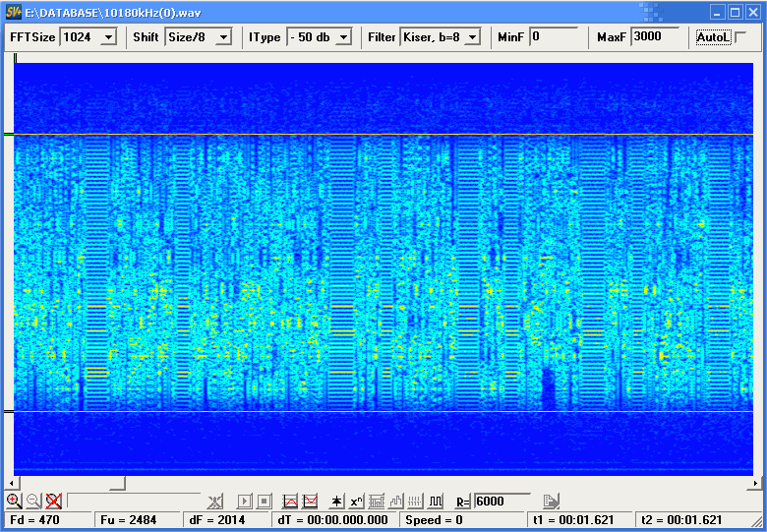Click the MinF input field

pyautogui.click(x=553, y=36)
